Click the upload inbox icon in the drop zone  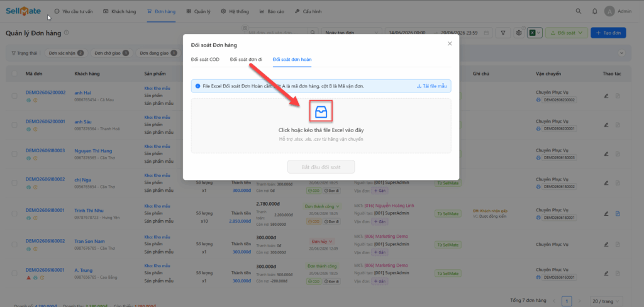click(320, 111)
